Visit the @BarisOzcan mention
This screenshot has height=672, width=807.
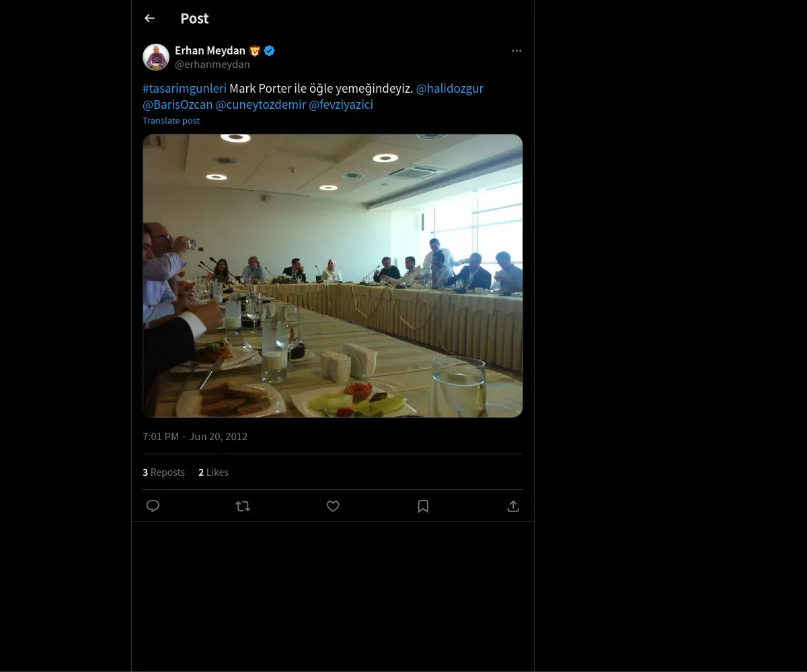click(x=178, y=105)
